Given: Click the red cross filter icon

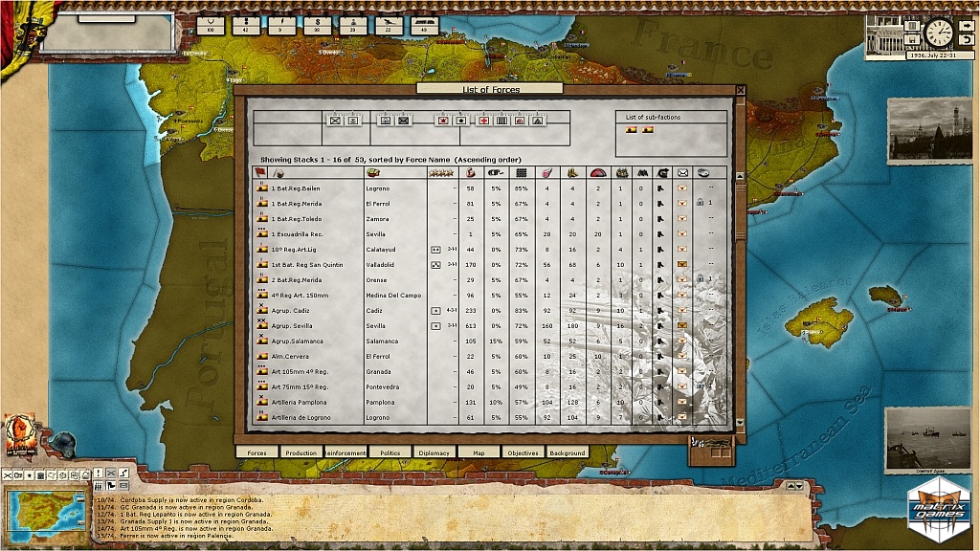Looking at the screenshot, I should click(483, 121).
